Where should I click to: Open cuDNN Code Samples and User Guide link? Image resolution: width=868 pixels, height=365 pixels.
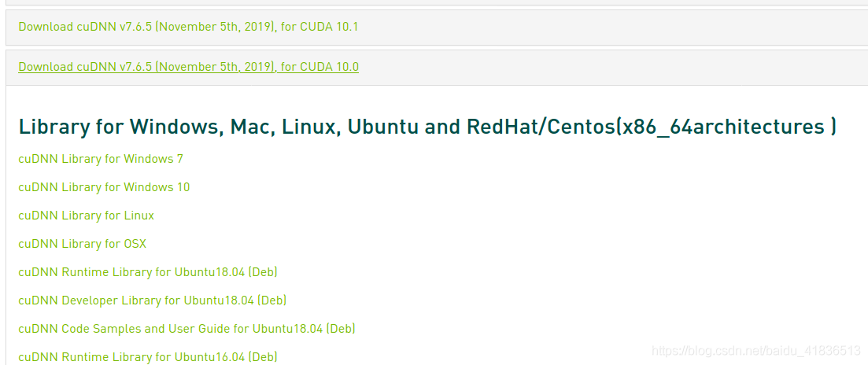(187, 329)
